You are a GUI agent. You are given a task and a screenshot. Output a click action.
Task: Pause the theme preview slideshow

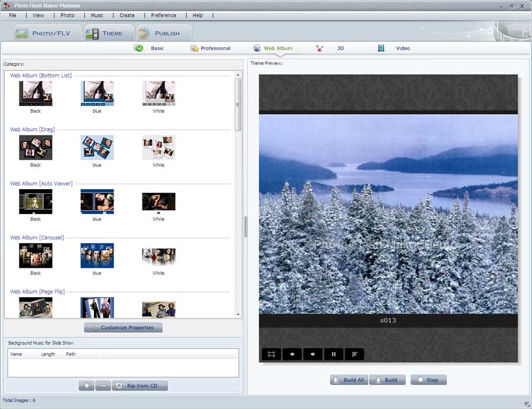pyautogui.click(x=333, y=353)
